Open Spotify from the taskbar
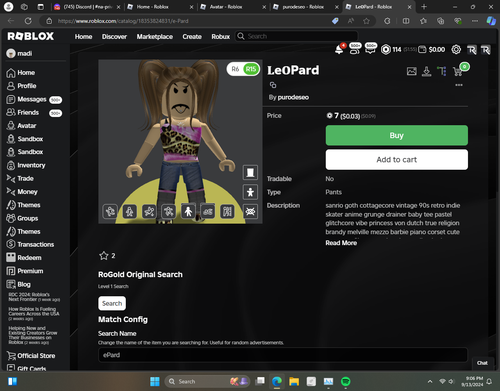 (346, 381)
